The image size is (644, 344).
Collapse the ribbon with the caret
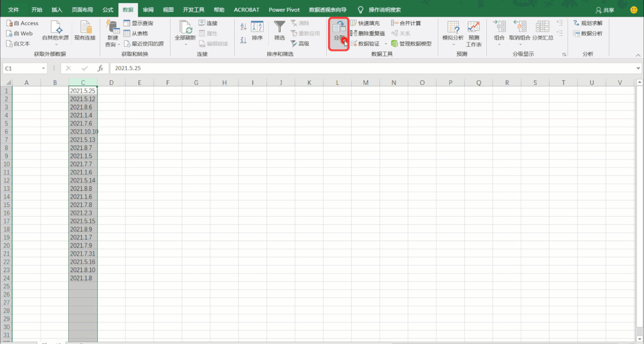tap(638, 54)
